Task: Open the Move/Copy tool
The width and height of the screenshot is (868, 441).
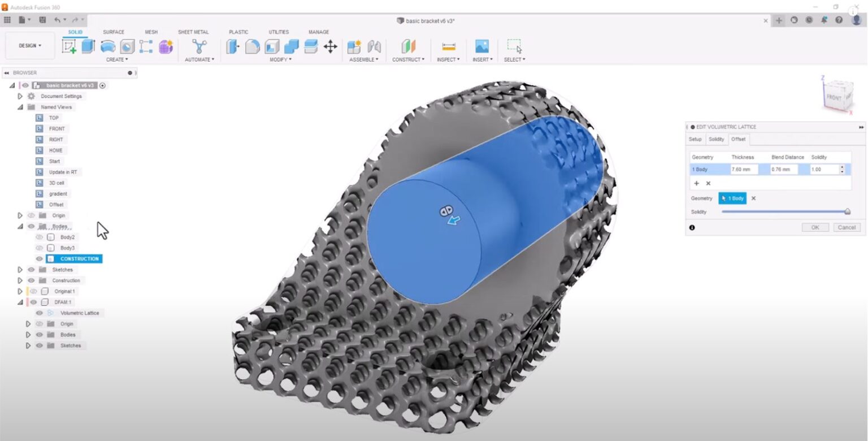Action: pos(331,46)
